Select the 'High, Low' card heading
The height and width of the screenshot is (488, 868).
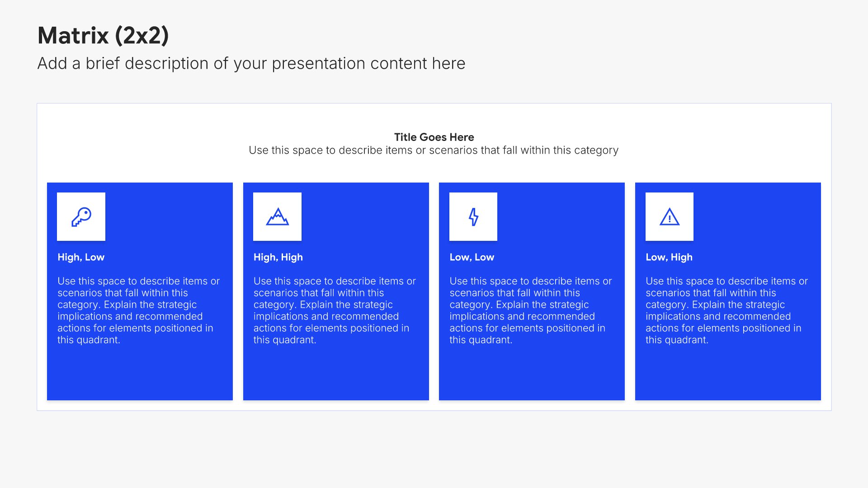pos(81,257)
